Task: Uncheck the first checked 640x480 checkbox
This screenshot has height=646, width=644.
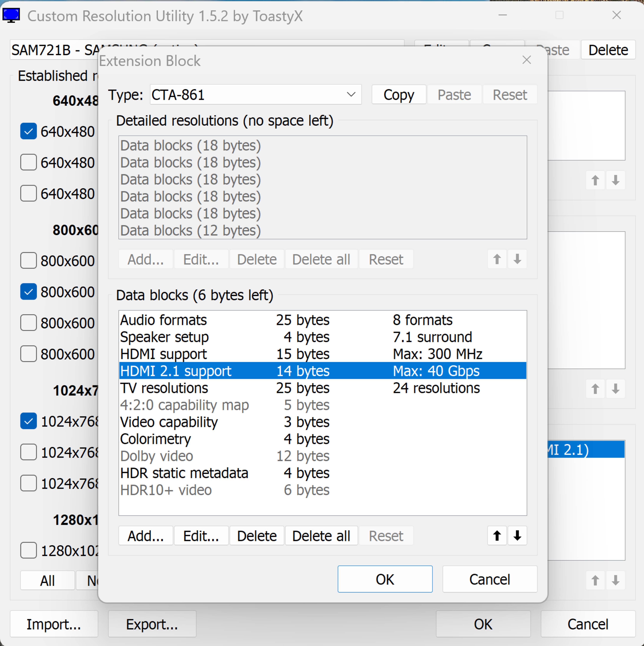Action: tap(29, 131)
